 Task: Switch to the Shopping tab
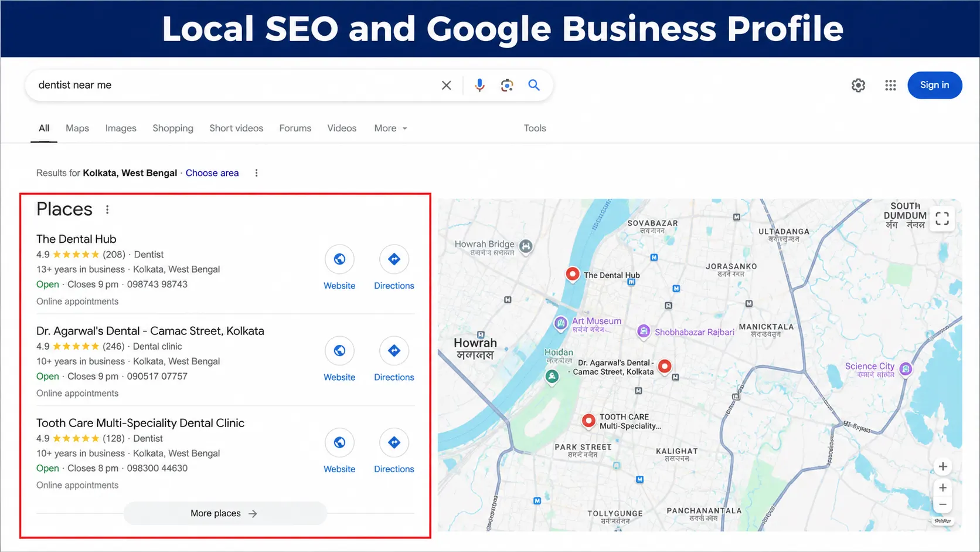click(173, 128)
